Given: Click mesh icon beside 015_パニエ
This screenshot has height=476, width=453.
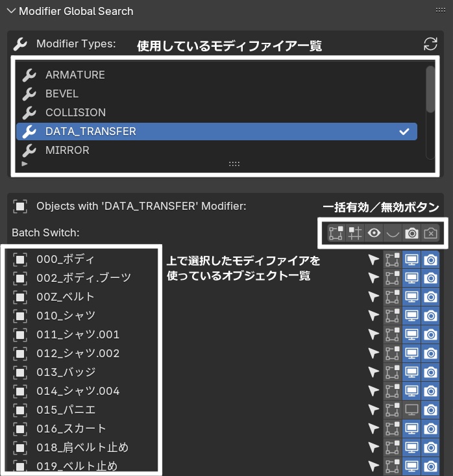Looking at the screenshot, I should pos(20,410).
